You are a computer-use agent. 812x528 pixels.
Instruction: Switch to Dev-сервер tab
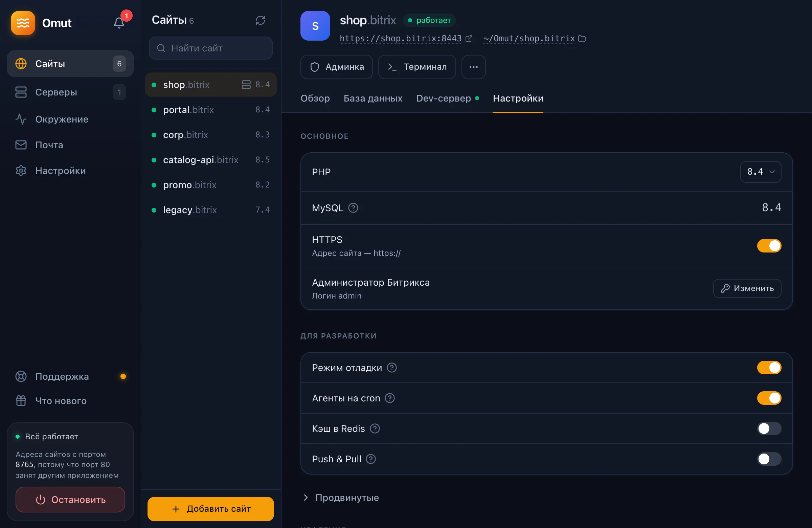pyautogui.click(x=447, y=98)
